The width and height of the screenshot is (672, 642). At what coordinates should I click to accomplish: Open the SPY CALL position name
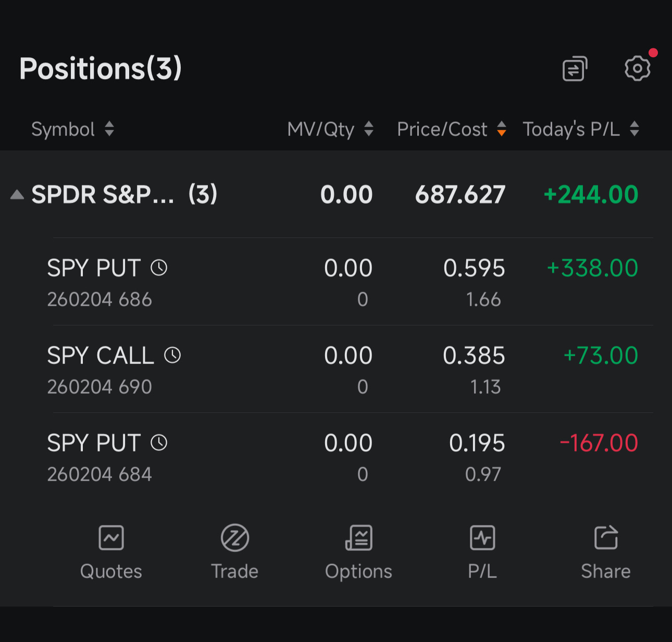click(101, 356)
